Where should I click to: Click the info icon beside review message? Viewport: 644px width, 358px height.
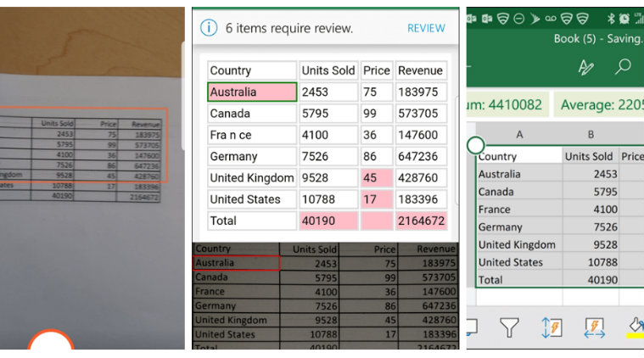[209, 28]
